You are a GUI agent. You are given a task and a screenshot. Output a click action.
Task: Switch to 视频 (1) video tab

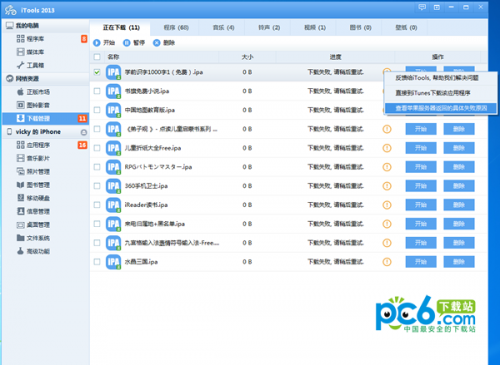(x=315, y=28)
